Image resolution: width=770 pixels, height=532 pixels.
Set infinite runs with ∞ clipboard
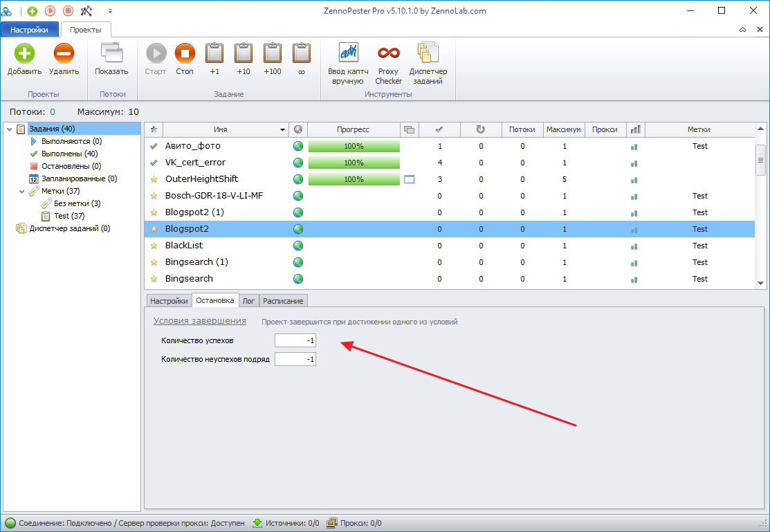tap(302, 53)
